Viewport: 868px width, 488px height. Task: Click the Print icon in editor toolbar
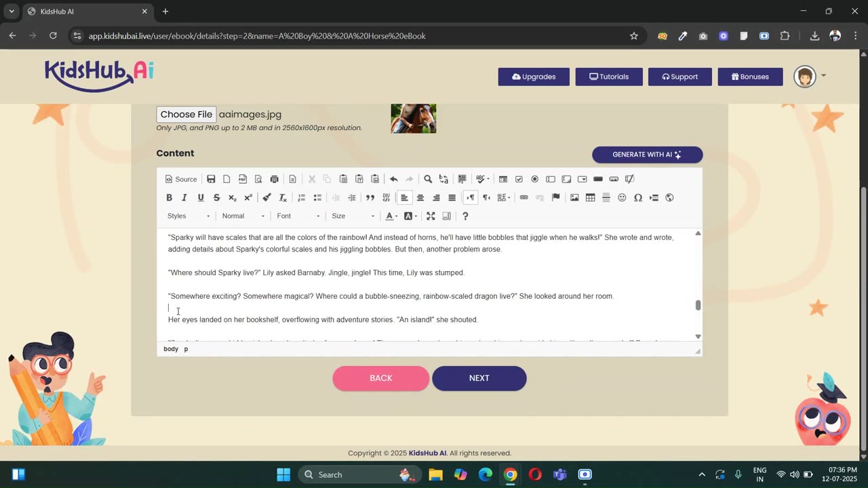coord(274,179)
